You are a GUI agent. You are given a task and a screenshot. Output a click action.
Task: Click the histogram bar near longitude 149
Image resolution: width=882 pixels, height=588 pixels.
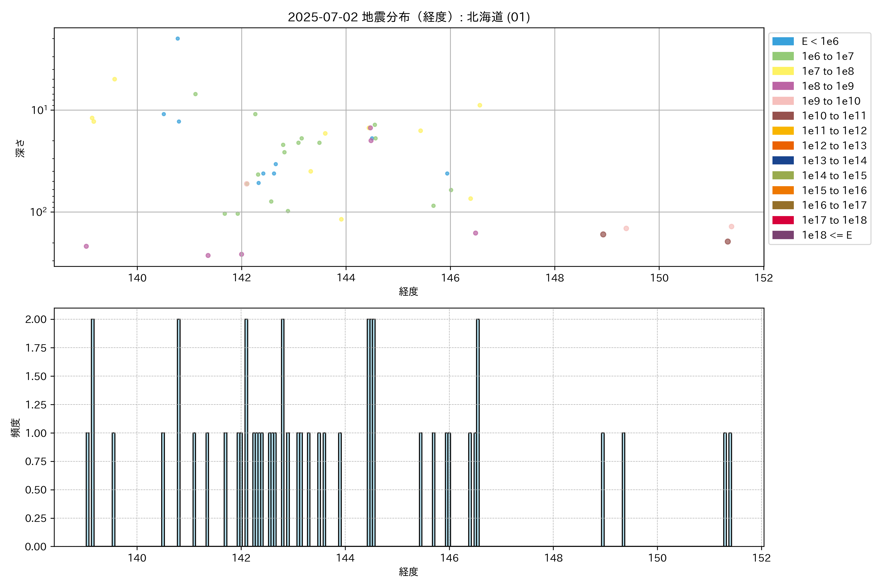pos(603,489)
